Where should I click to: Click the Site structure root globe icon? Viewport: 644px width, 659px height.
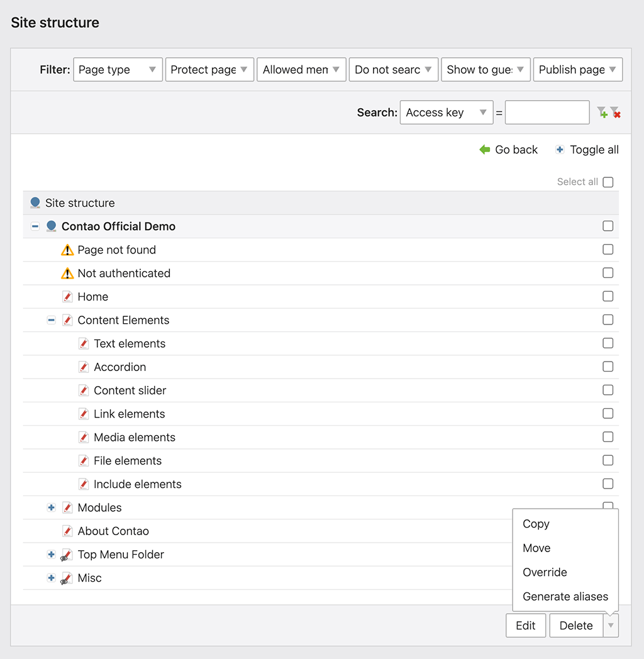35,203
